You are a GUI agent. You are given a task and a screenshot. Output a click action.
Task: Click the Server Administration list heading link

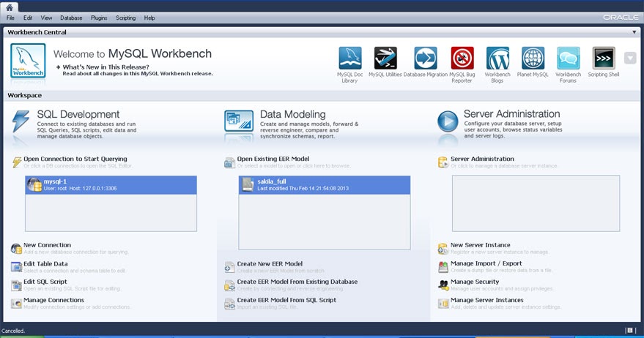(x=482, y=159)
